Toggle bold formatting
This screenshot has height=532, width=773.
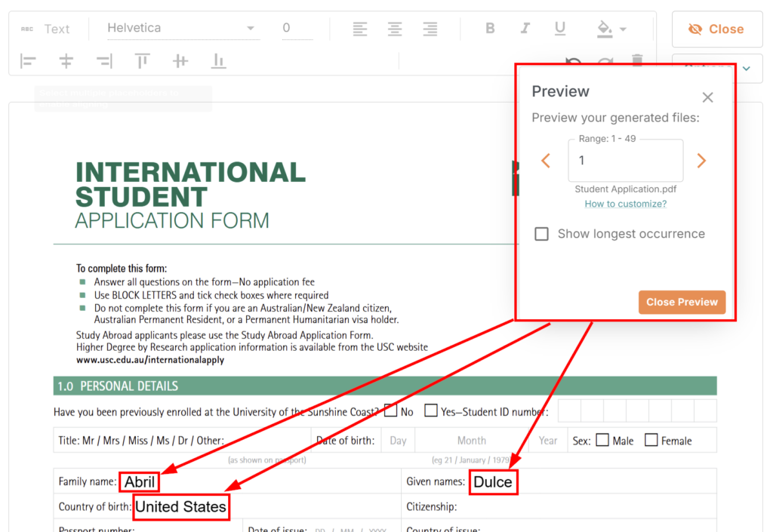(490, 29)
